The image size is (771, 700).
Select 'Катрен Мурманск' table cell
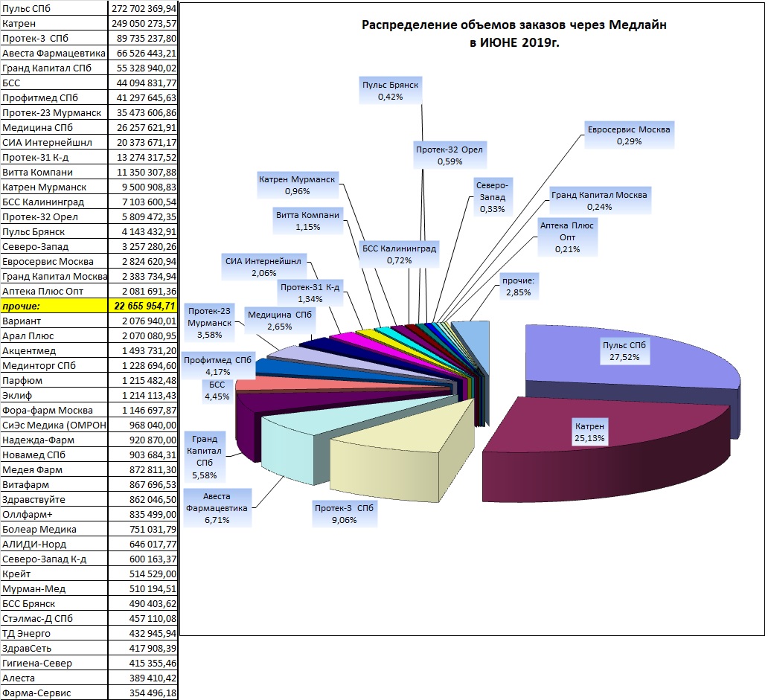(x=54, y=187)
